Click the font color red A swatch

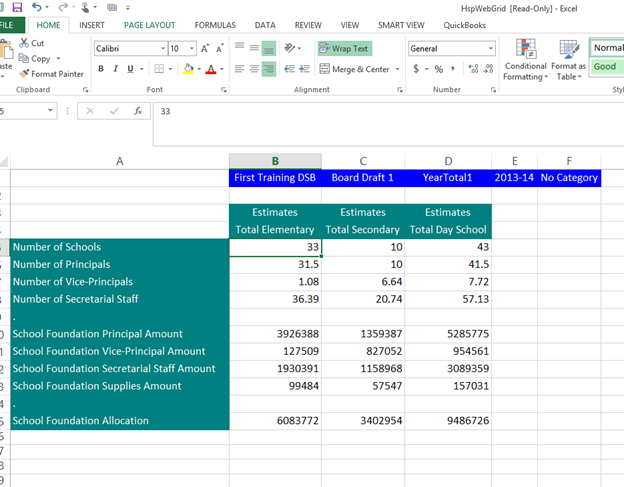pyautogui.click(x=209, y=69)
